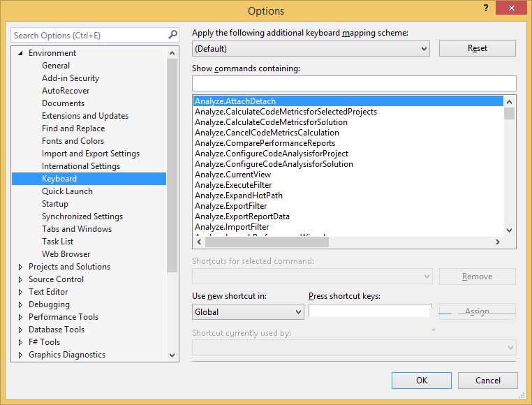Open Fonts and Colors settings
This screenshot has width=532, height=405.
point(73,141)
